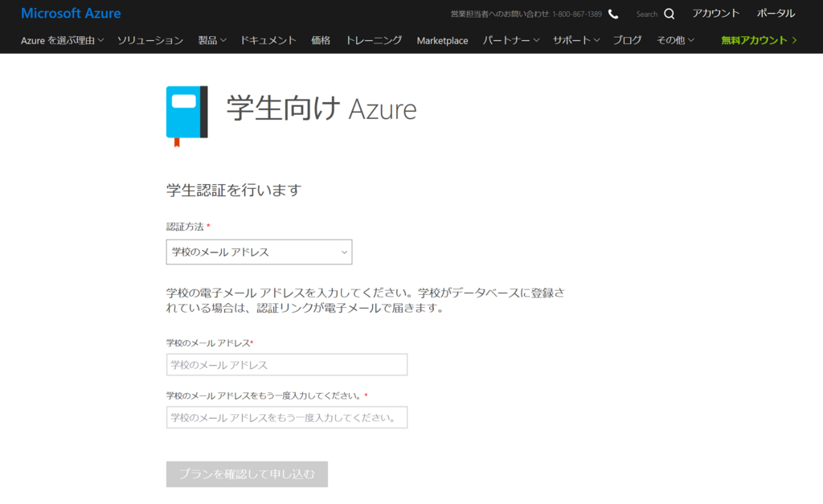Viewport: 823px width, 504px height.
Task: Expand the その他 dropdown
Action: point(675,40)
